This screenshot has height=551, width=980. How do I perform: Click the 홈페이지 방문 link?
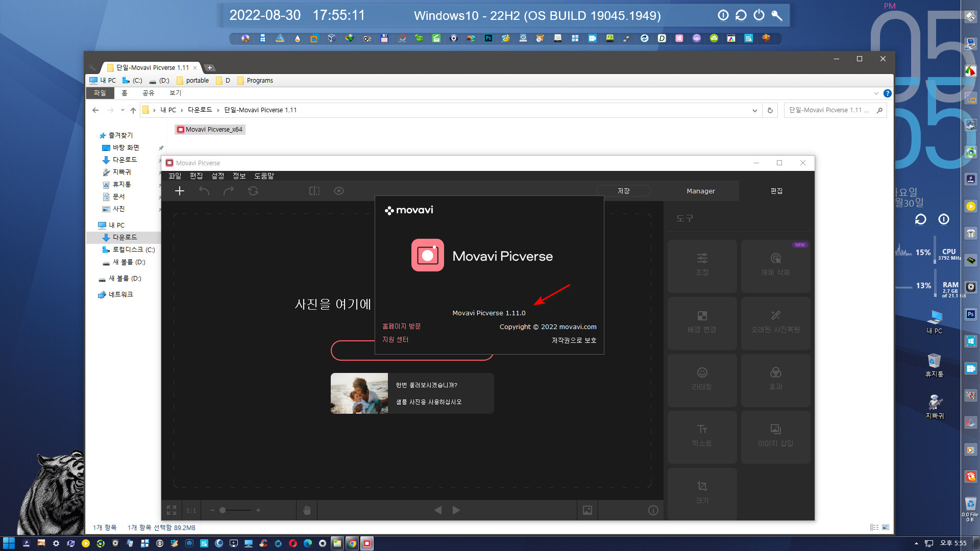click(x=402, y=327)
